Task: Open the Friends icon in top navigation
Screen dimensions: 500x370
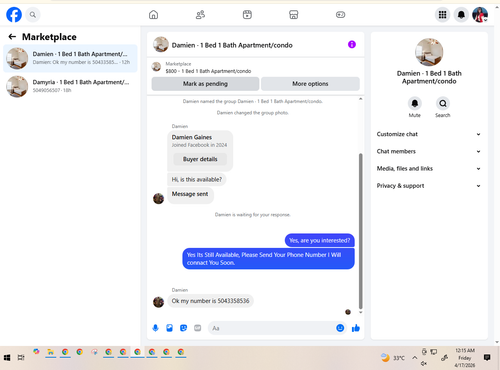Action: click(x=200, y=15)
